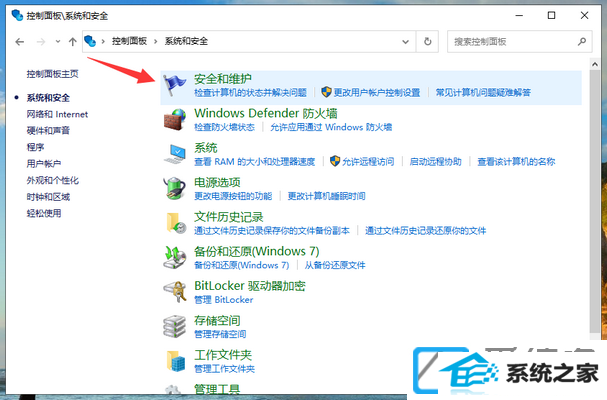Click 系统和安全 breadcrumb segment
This screenshot has height=400, width=607.
pos(186,41)
